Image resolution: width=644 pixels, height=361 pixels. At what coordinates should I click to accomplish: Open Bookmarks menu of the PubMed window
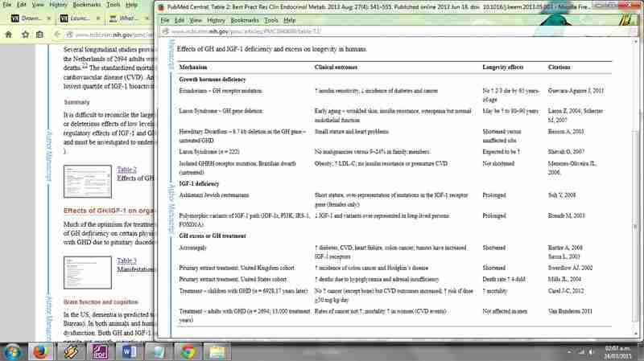(x=245, y=20)
